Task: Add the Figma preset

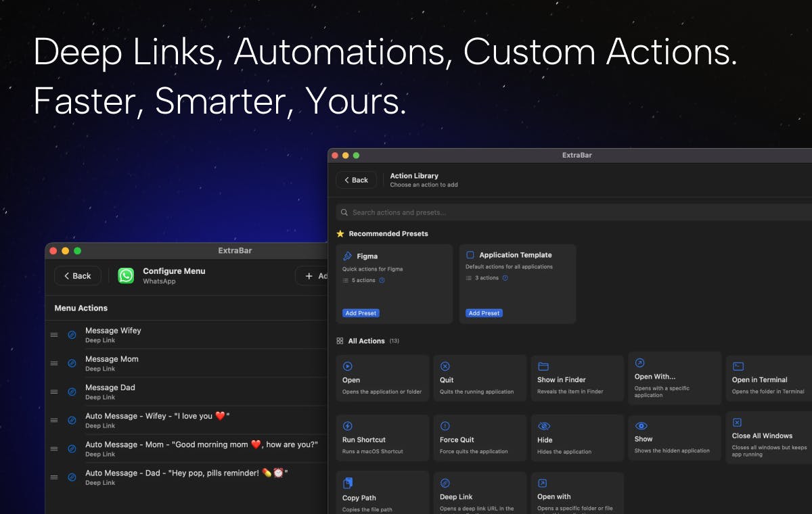Action: (x=361, y=313)
